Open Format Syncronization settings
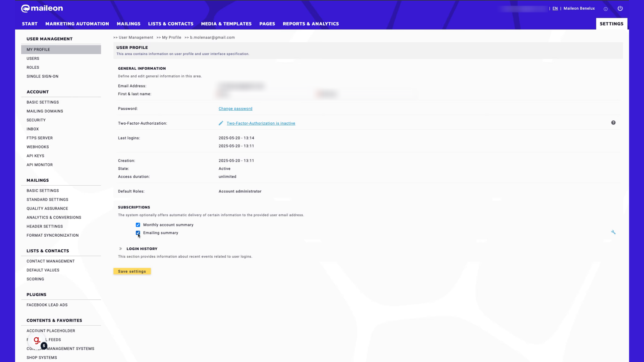644x362 pixels. coord(53,235)
